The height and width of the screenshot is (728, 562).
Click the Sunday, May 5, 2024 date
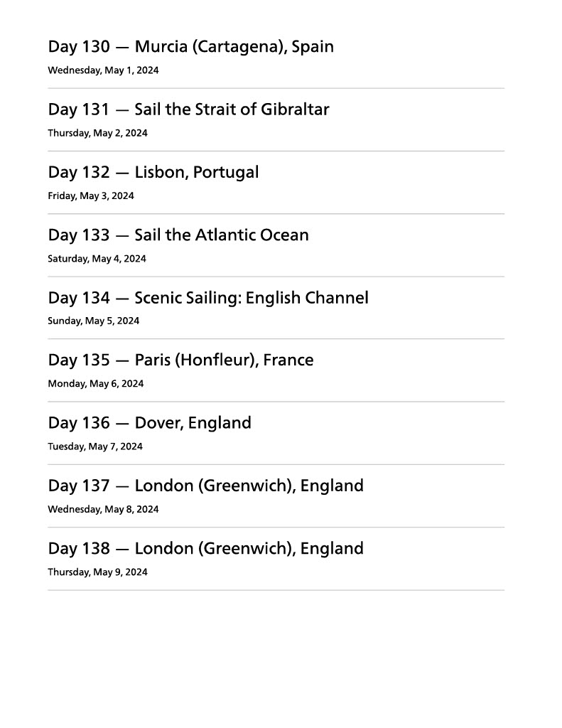click(93, 321)
